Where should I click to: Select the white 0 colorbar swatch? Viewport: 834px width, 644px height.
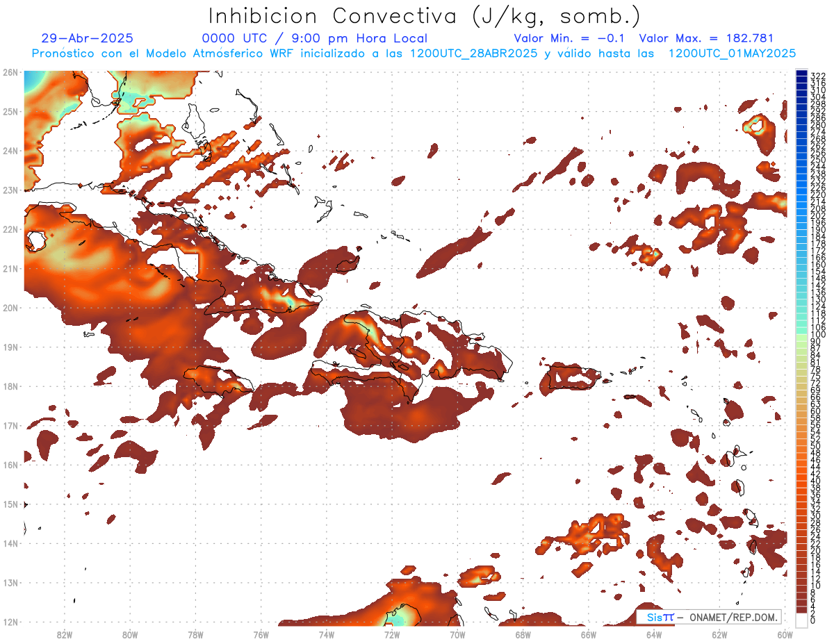pos(801,620)
